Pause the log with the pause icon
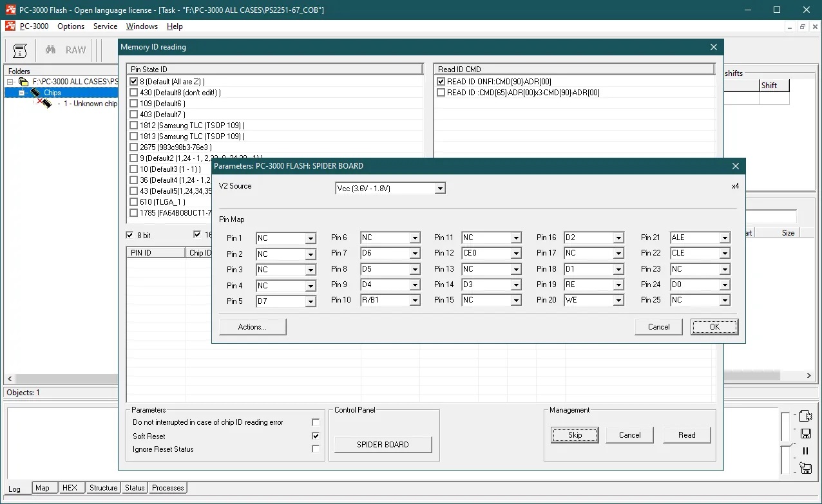This screenshot has width=822, height=504. point(805,451)
